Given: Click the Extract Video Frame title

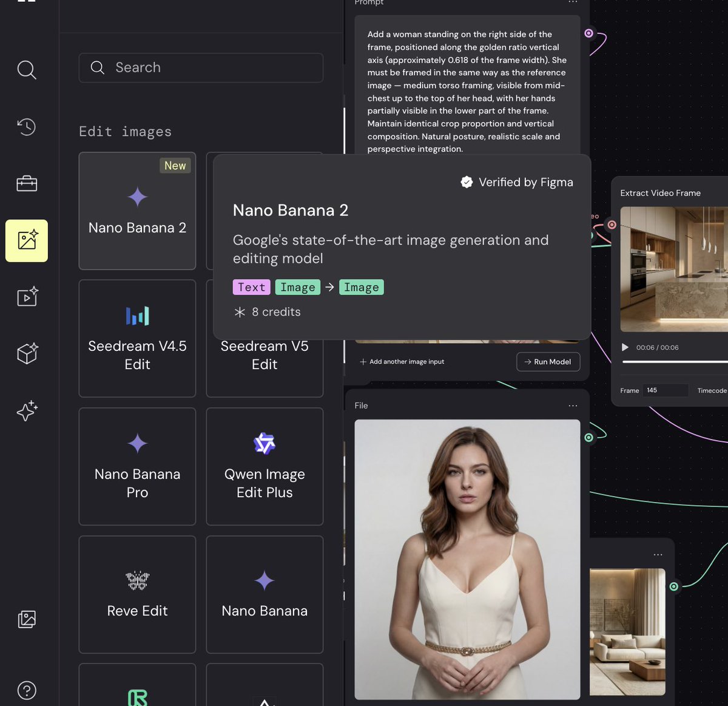Looking at the screenshot, I should [x=661, y=193].
